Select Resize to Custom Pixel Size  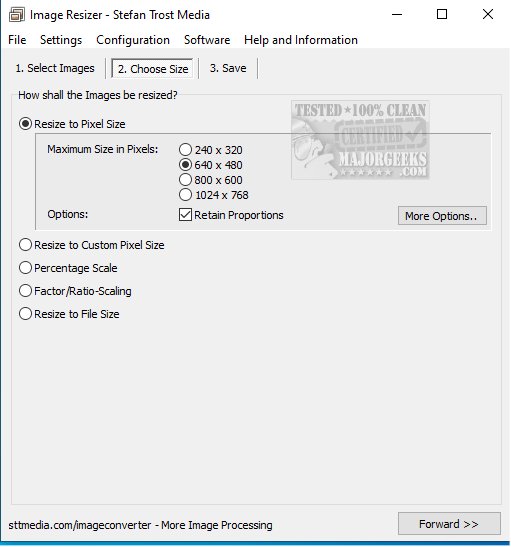92,245
